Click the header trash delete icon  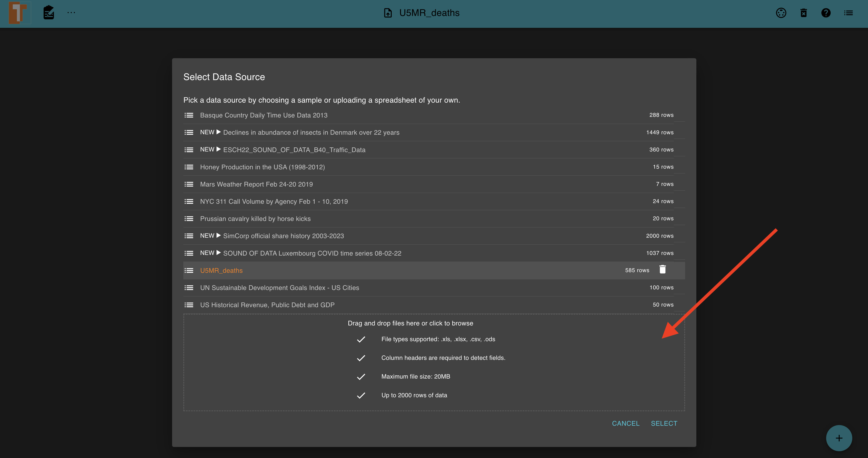(803, 13)
